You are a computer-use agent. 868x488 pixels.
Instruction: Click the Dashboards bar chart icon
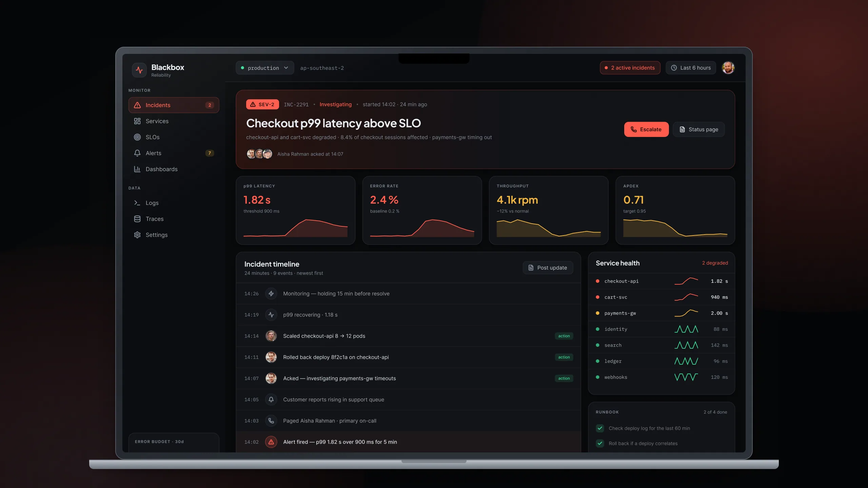(137, 169)
